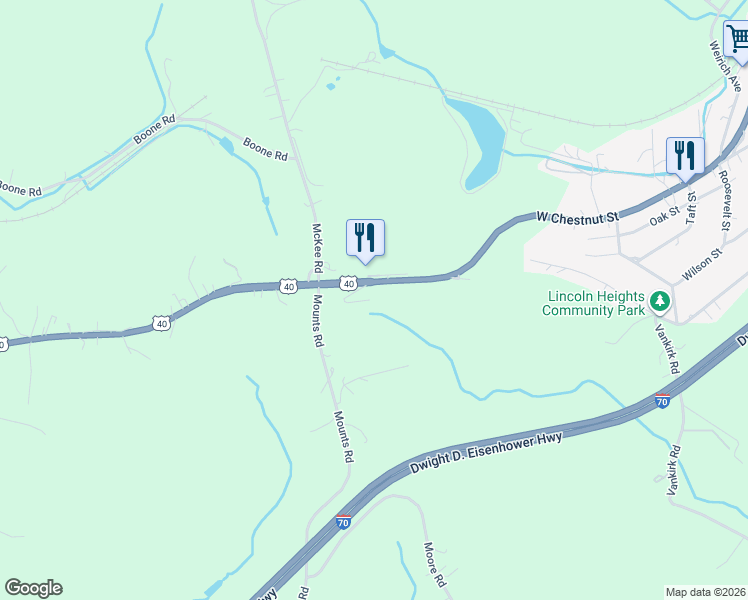Click the Map data ©2026 text
Image resolution: width=748 pixels, height=600 pixels.
706,592
